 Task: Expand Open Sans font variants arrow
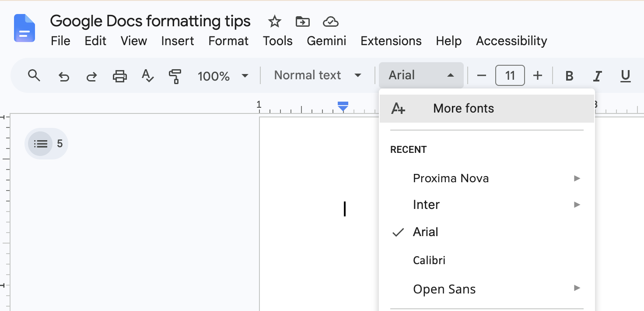pos(577,288)
